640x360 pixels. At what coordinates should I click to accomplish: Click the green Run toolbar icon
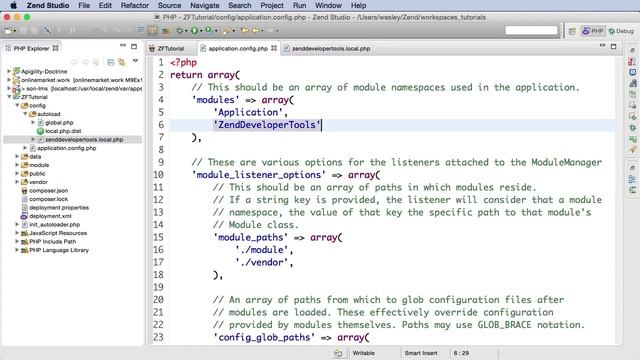pos(195,31)
